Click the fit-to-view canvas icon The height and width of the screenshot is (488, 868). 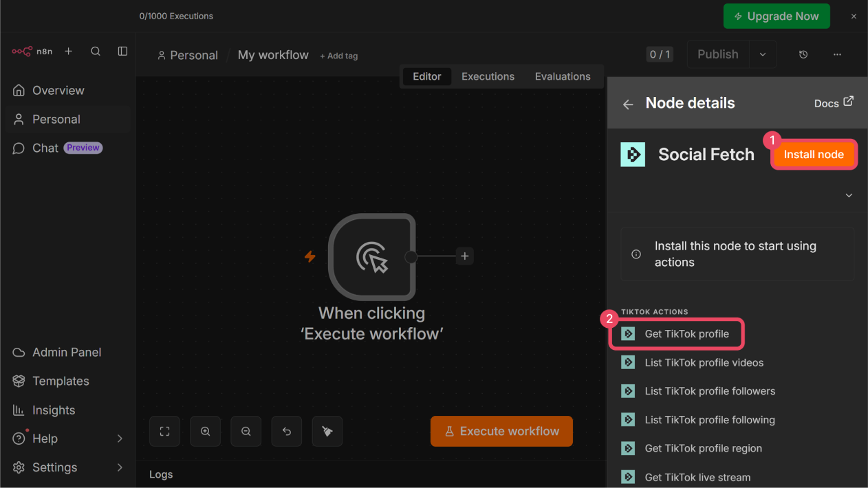164,432
